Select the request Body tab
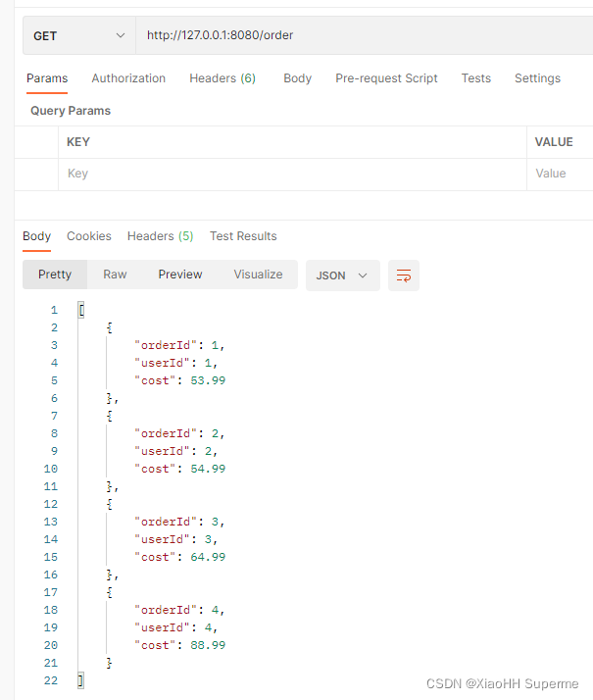 pyautogui.click(x=297, y=78)
